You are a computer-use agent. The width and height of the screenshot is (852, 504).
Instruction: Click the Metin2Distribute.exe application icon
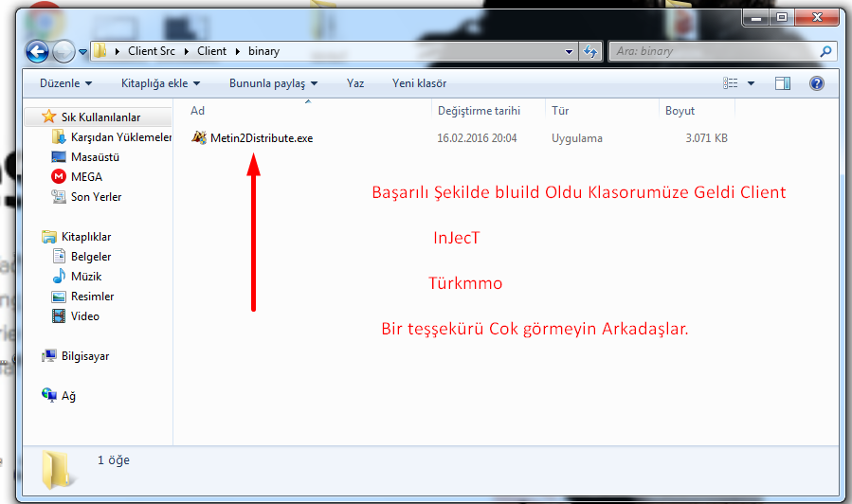(199, 137)
